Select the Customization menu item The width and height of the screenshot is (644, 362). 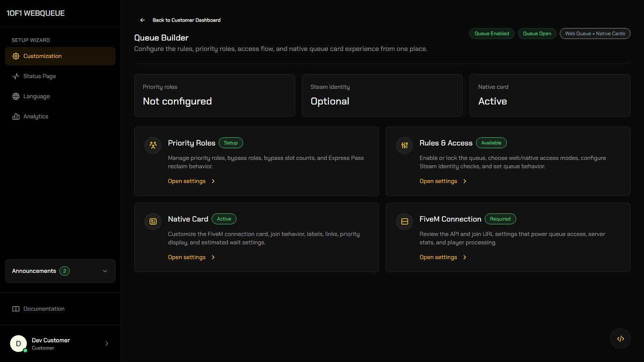coord(60,56)
